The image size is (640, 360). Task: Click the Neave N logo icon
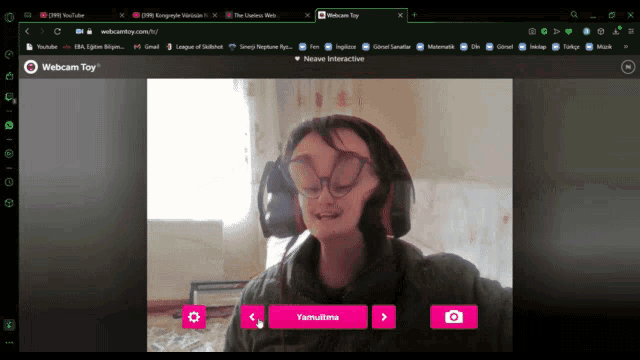coord(628,67)
